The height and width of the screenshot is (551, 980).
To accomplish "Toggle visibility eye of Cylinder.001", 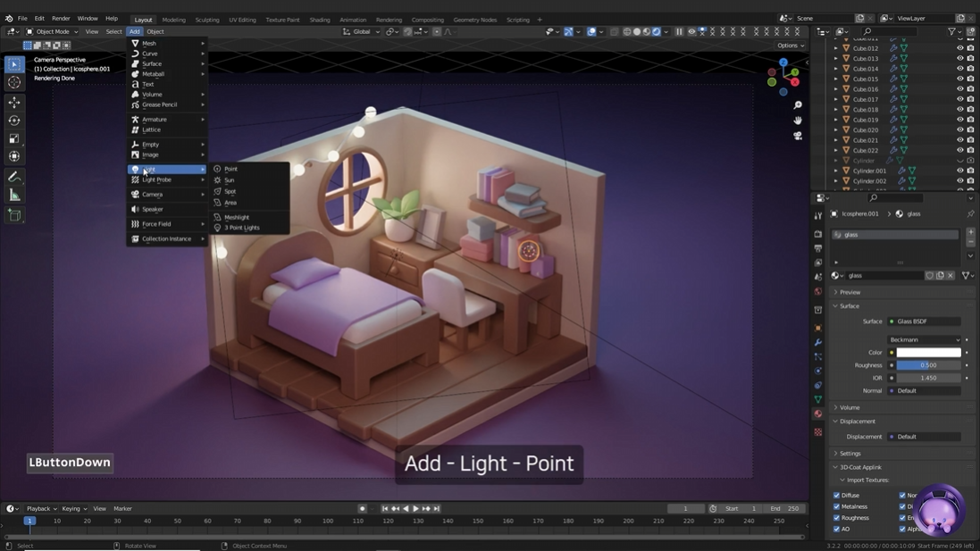I will [960, 171].
